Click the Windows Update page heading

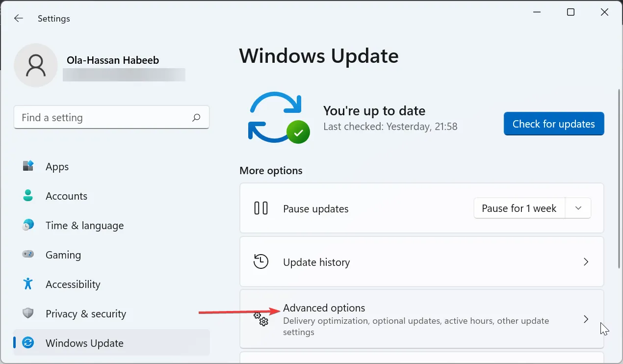click(319, 56)
